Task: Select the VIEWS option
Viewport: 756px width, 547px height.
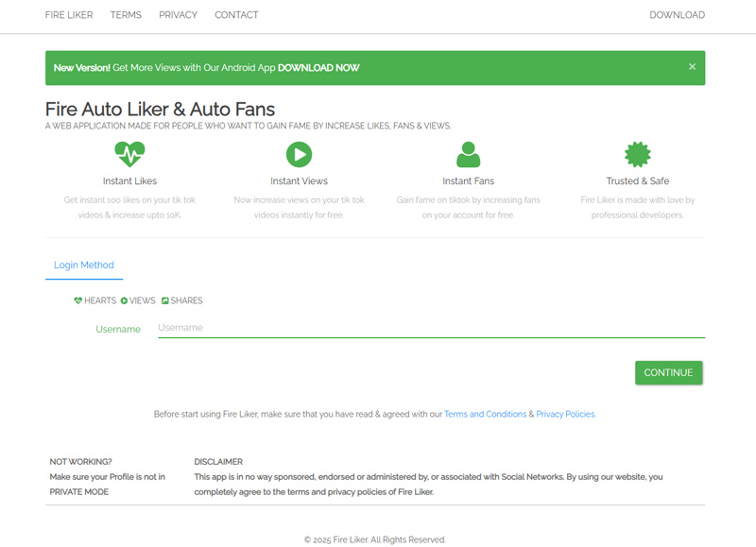Action: (x=138, y=300)
